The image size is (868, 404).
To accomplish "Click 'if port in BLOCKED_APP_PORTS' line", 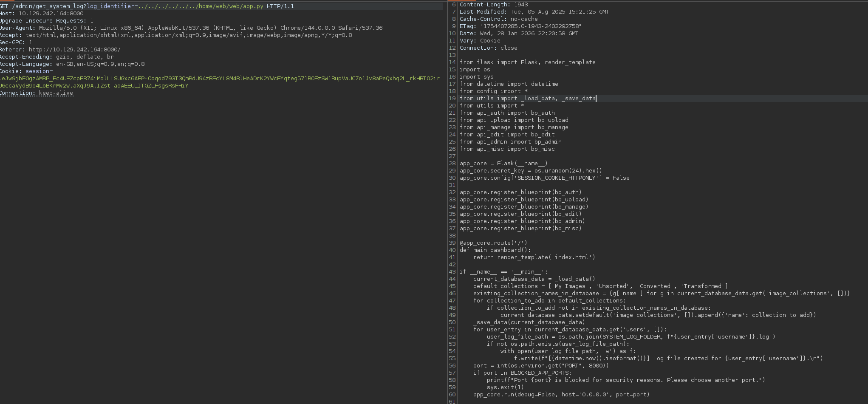I will point(523,373).
